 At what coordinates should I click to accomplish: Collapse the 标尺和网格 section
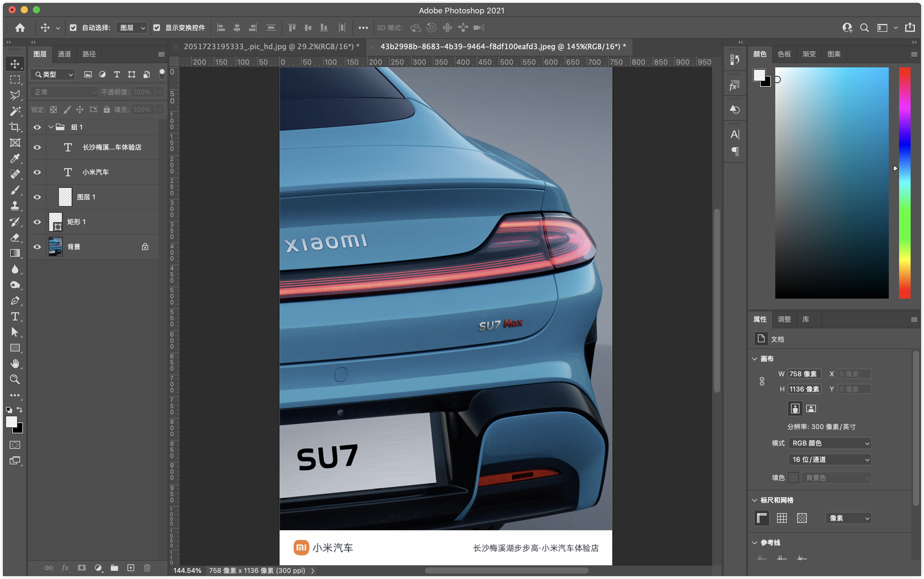click(754, 500)
